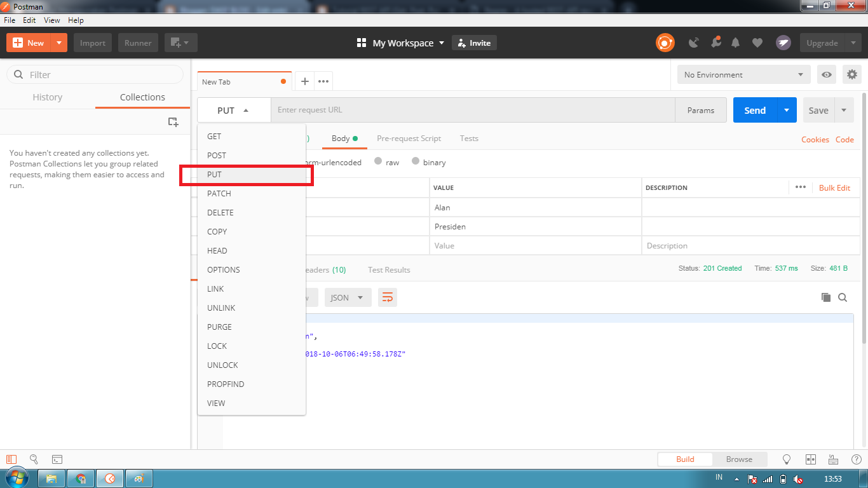Copy the response body using copy icon
868x488 pixels.
click(826, 297)
